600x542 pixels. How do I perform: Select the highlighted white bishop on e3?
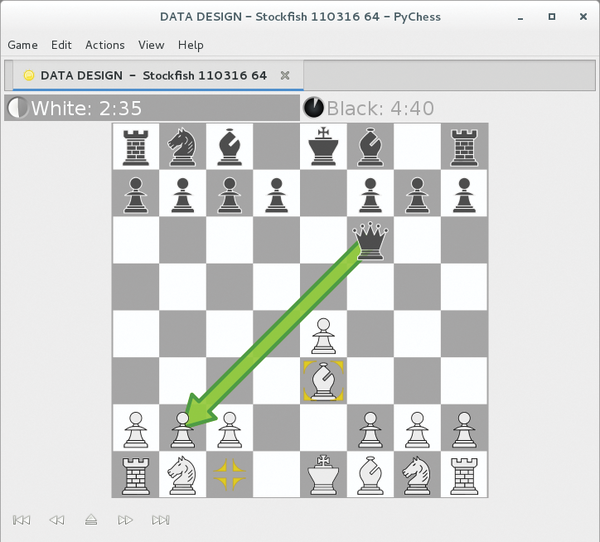pyautogui.click(x=323, y=381)
